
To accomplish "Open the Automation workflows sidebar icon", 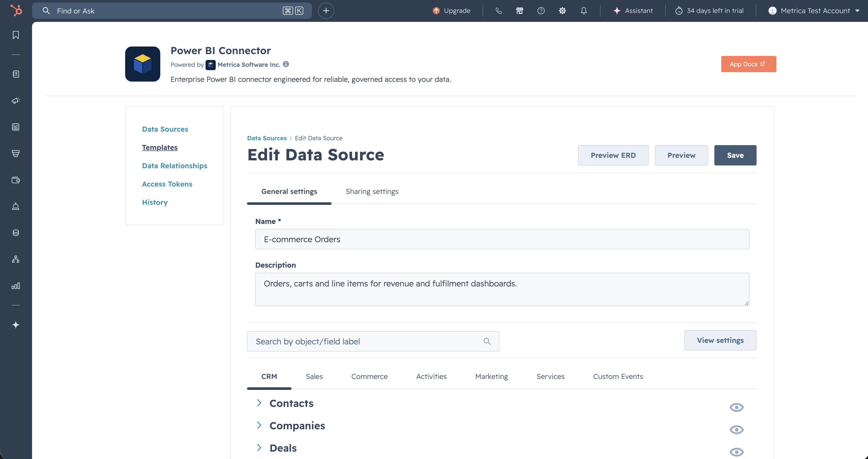I will click(16, 259).
